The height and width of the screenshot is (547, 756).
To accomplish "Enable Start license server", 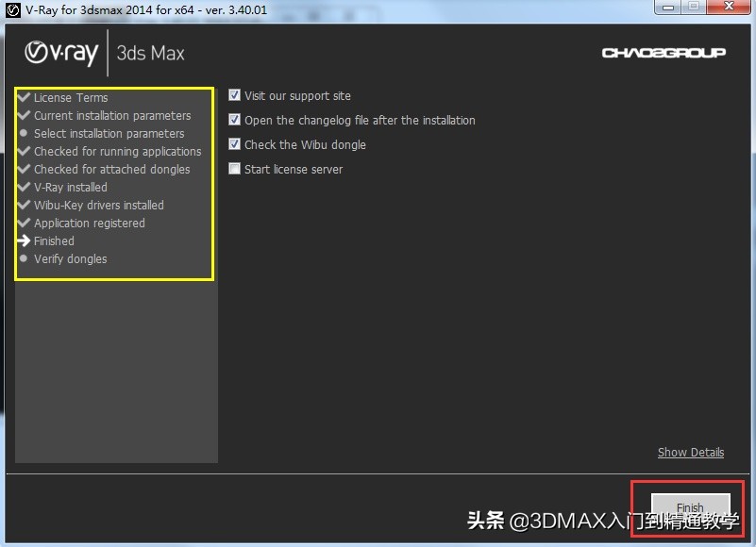I will [x=234, y=169].
